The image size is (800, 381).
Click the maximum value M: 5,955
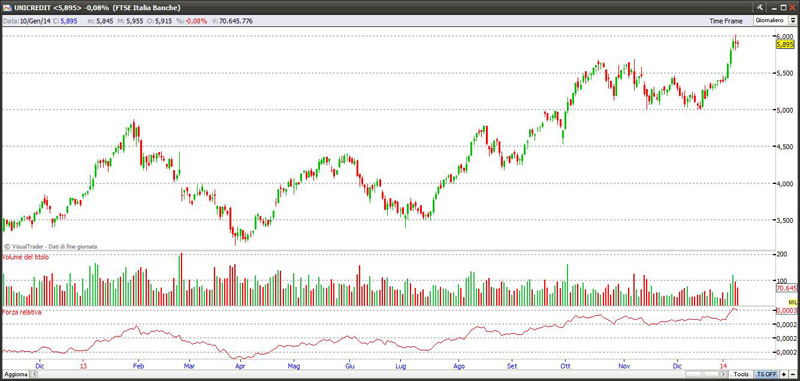pos(131,21)
